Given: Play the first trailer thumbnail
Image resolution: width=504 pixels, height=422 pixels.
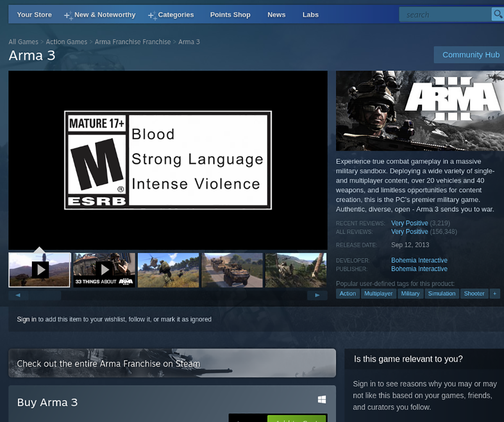Looking at the screenshot, I should [x=39, y=270].
